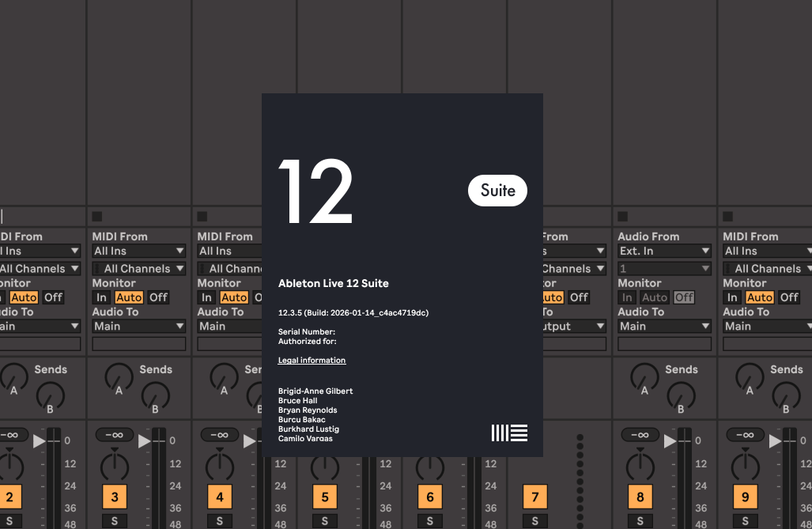Screen dimensions: 812x529
Task: Click the Ableton logo in the About window
Action: [x=509, y=433]
